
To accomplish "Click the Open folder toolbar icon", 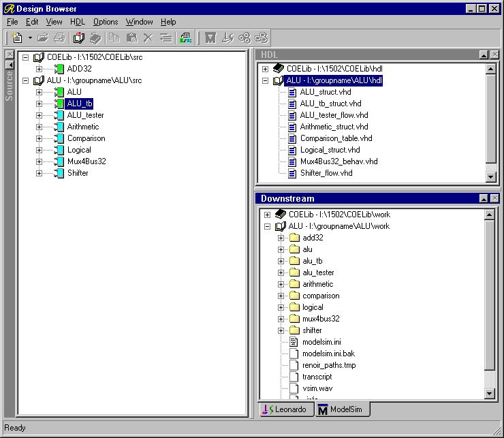I will click(43, 38).
